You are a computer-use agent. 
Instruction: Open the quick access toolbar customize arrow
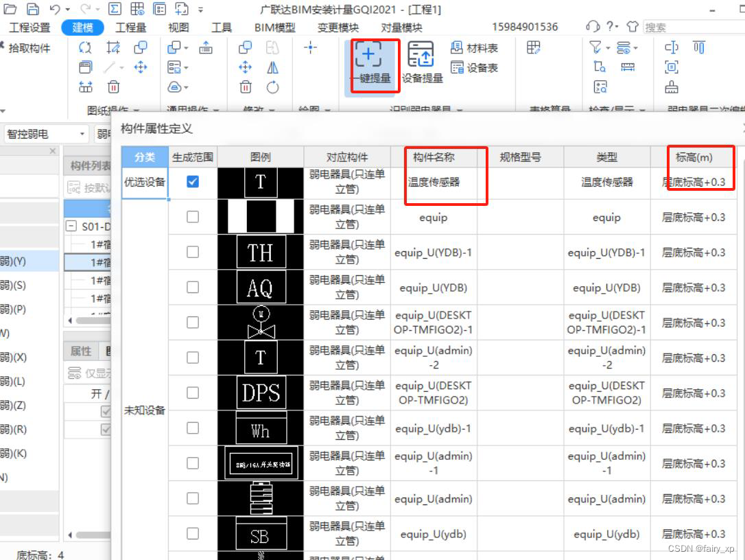tap(200, 9)
